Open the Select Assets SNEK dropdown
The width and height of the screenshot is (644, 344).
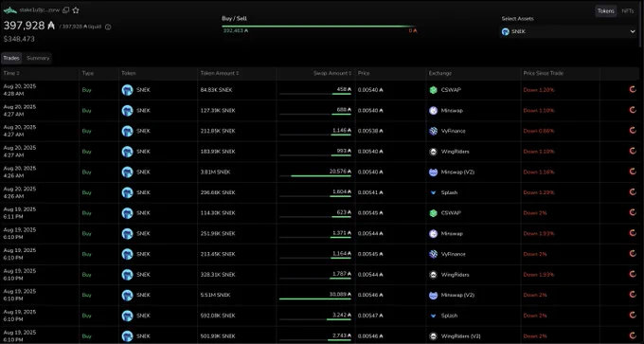(x=568, y=31)
